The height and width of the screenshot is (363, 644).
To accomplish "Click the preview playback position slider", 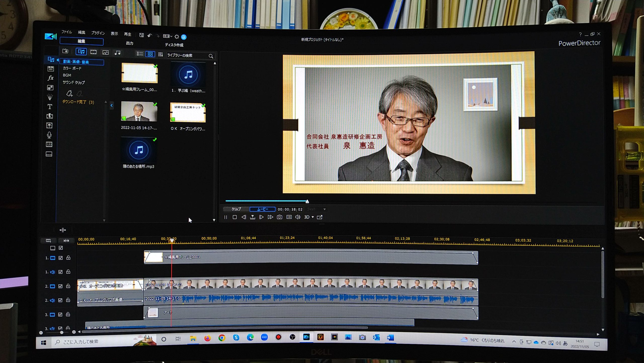I will pos(307,201).
